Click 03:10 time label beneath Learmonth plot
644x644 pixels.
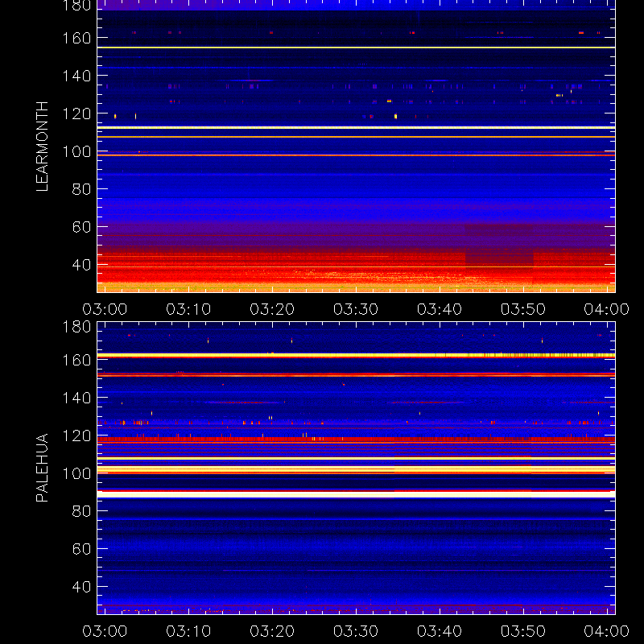click(188, 309)
